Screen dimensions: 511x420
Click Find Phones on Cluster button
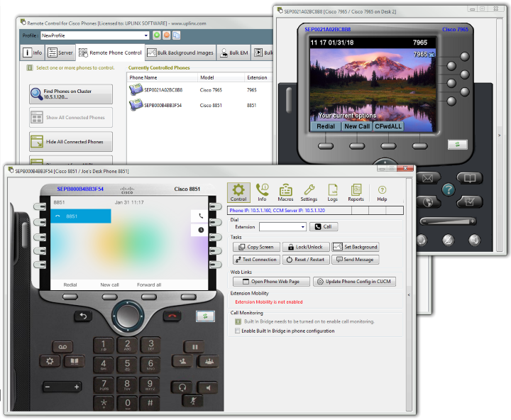(x=71, y=94)
